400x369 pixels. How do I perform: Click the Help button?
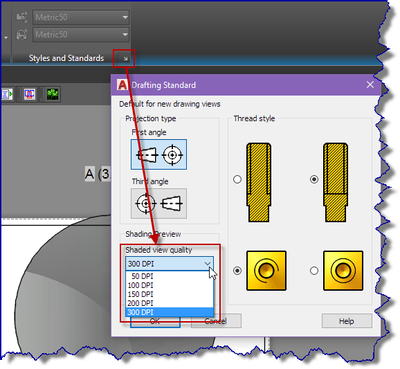[x=347, y=321]
